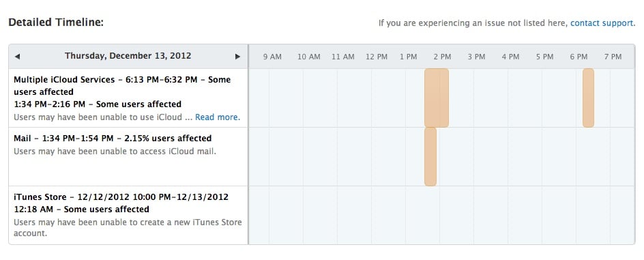644x260 pixels.
Task: Click the Thursday, December 13, 2012 date label
Action: click(x=128, y=56)
